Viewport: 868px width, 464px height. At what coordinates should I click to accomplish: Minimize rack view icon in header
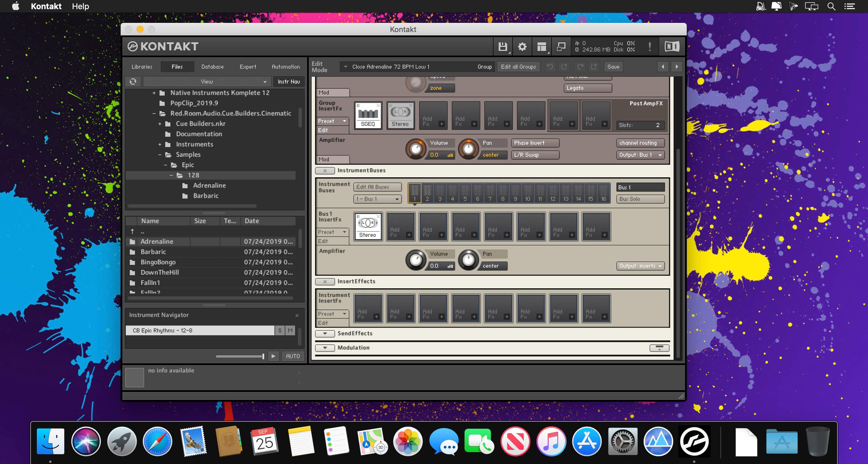(x=561, y=47)
